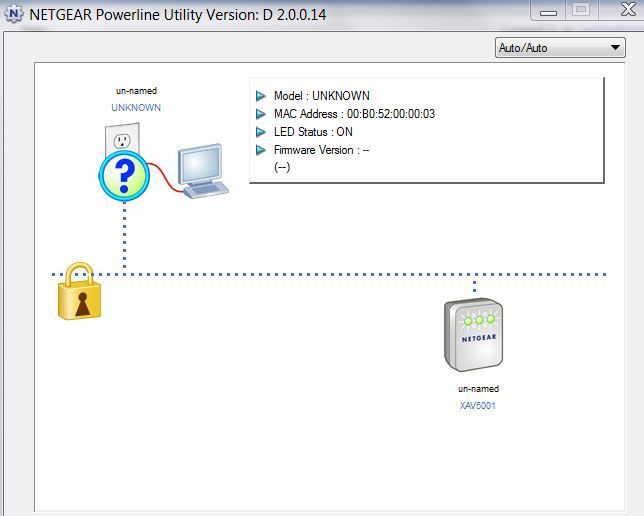Click the blue UNKNOWN device label

coord(136,108)
